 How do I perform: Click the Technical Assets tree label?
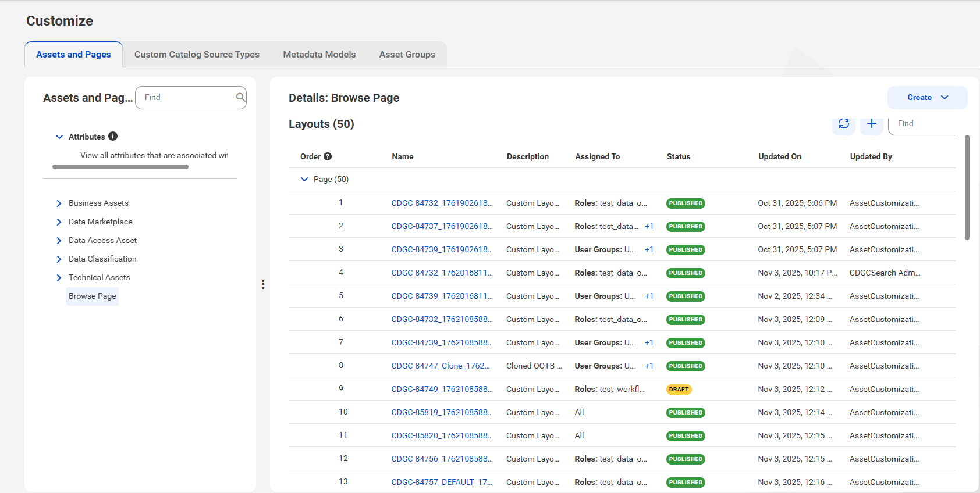[x=100, y=278]
